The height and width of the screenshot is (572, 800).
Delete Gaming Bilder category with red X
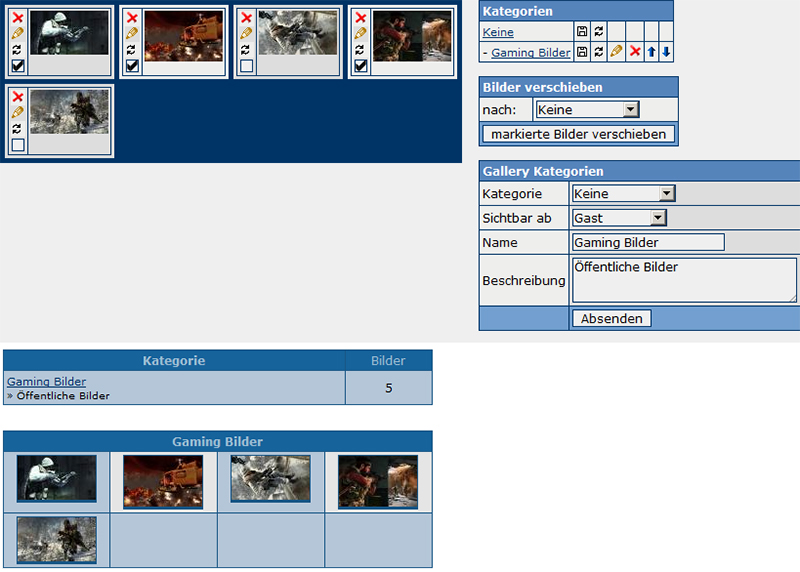[x=635, y=52]
